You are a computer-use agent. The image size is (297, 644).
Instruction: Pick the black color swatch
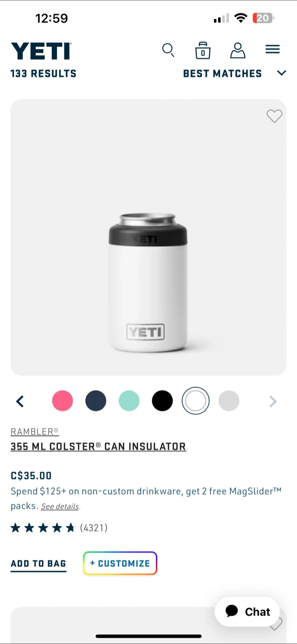pyautogui.click(x=162, y=401)
